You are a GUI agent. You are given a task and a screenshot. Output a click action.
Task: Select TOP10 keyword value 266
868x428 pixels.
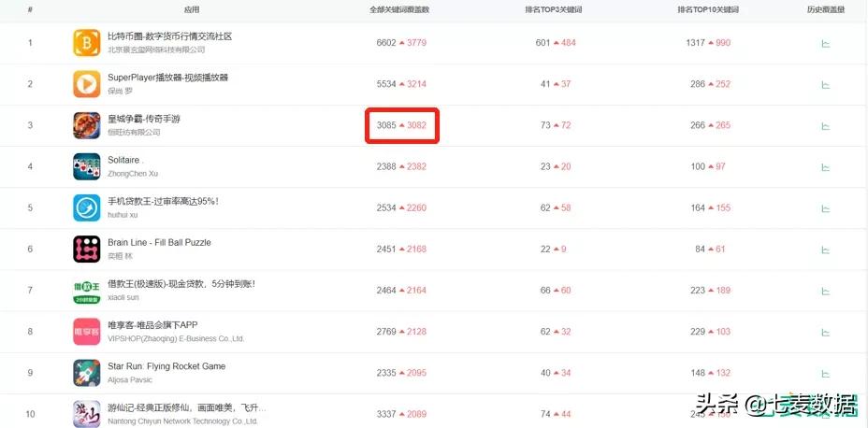coord(698,125)
